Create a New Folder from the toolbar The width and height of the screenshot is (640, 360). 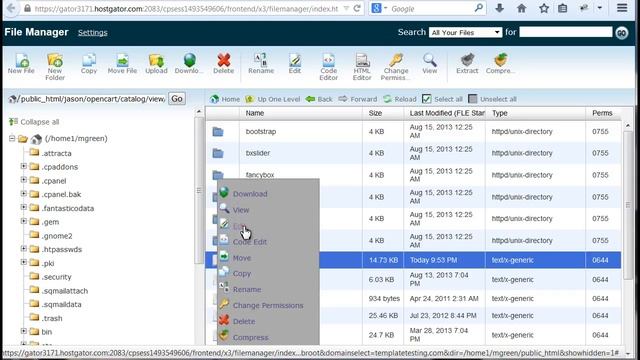(x=55, y=67)
